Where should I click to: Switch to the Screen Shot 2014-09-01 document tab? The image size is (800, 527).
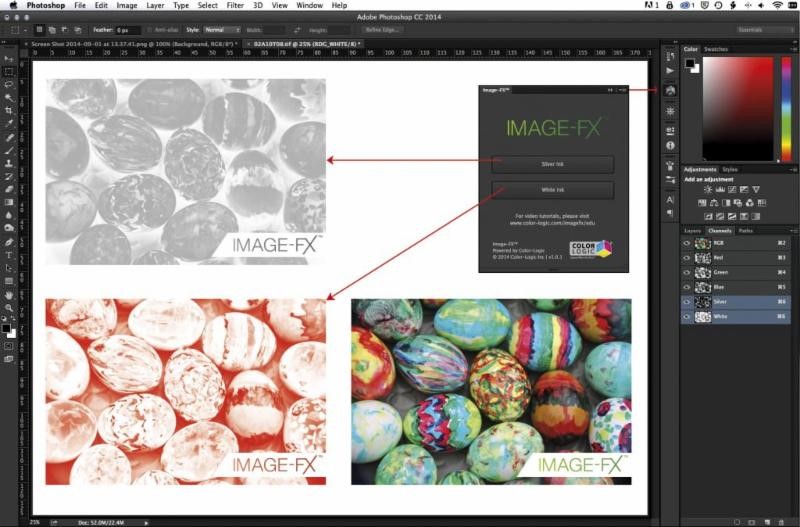pos(134,44)
